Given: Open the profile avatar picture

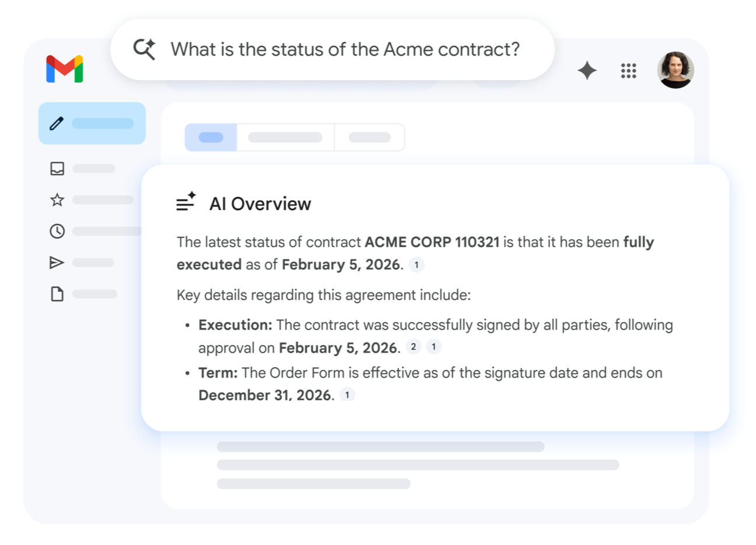Looking at the screenshot, I should tap(675, 71).
